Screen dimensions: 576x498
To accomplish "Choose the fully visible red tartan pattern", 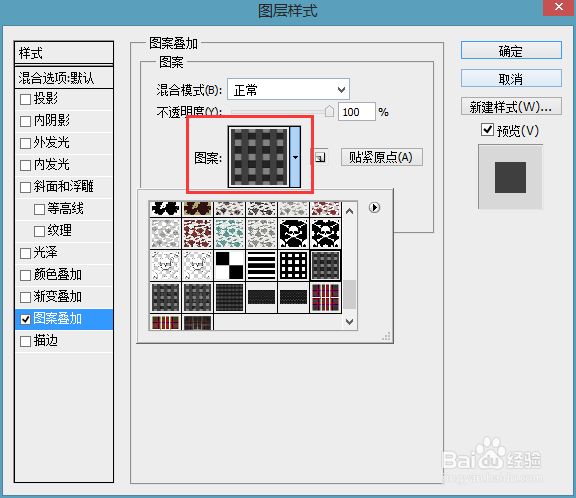I will pos(325,297).
